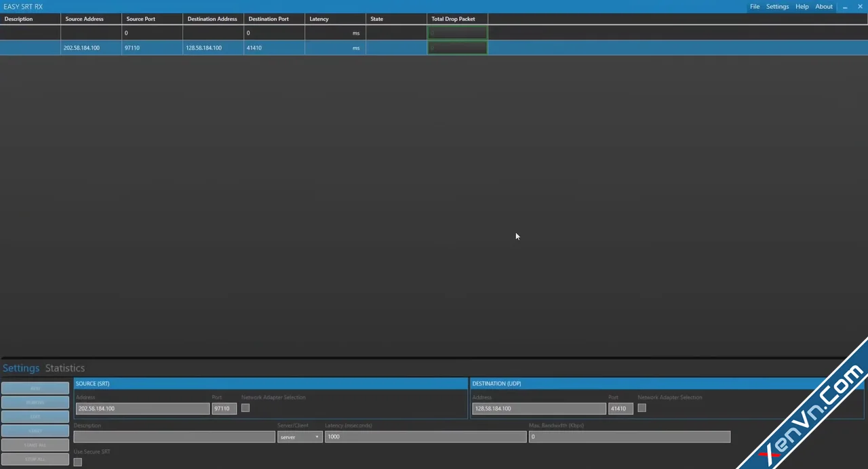Minimize the EASY SRT RX window
This screenshot has width=868, height=469.
[845, 7]
